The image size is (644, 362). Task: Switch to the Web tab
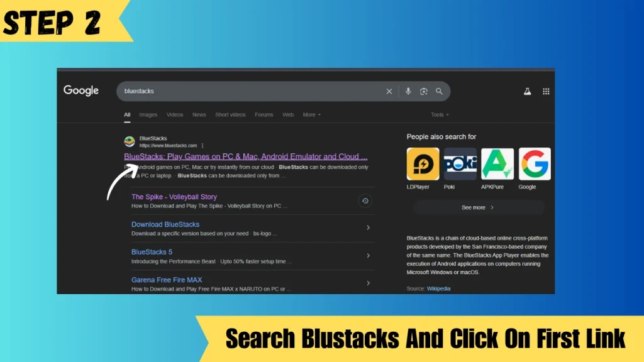(288, 114)
